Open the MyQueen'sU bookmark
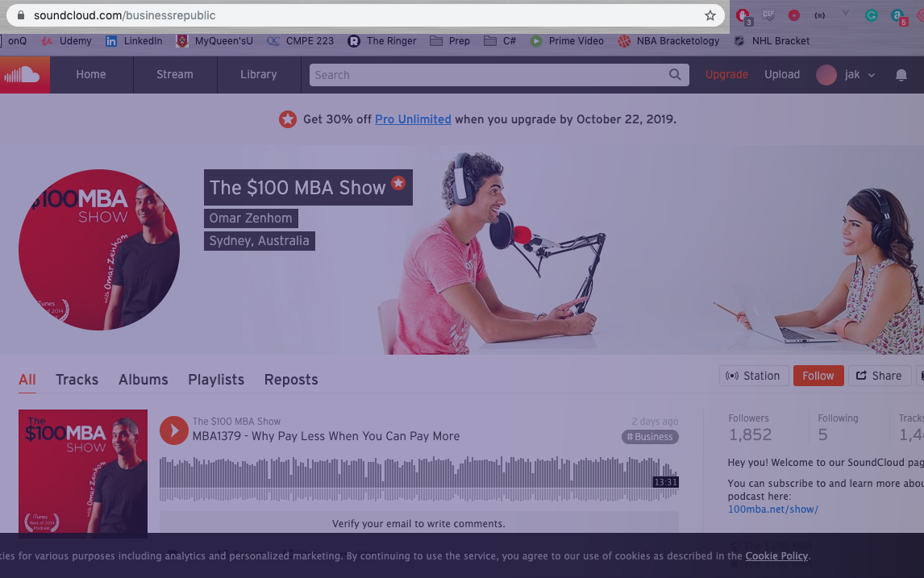 coord(215,40)
